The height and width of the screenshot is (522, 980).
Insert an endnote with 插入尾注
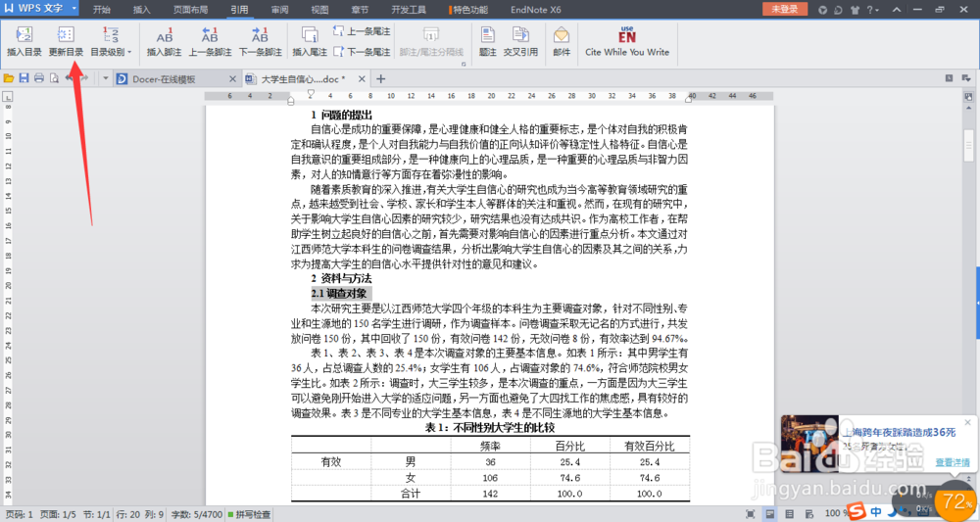tap(310, 42)
